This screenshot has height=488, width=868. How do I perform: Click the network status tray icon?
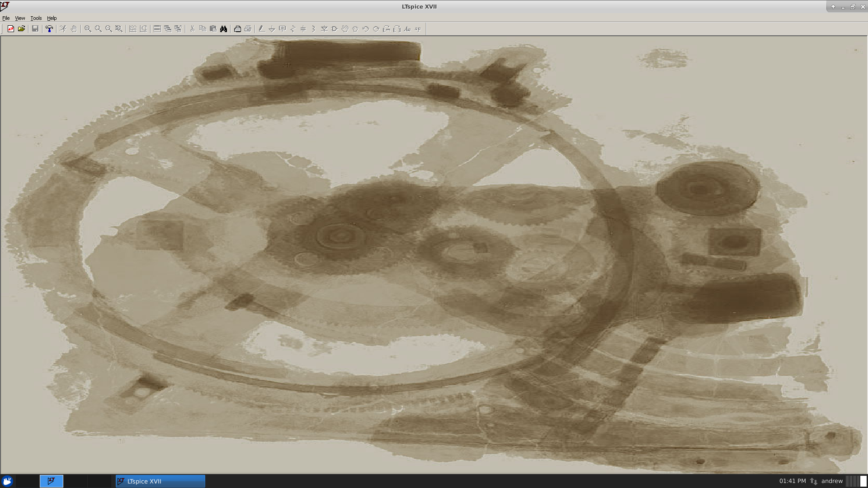pos(814,481)
